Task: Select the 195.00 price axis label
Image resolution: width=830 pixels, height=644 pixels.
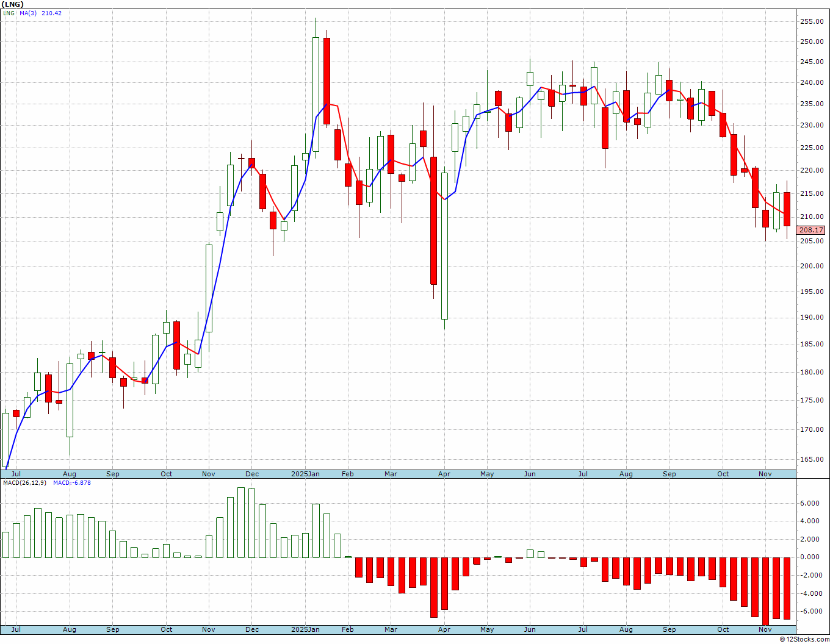Action: [x=811, y=292]
